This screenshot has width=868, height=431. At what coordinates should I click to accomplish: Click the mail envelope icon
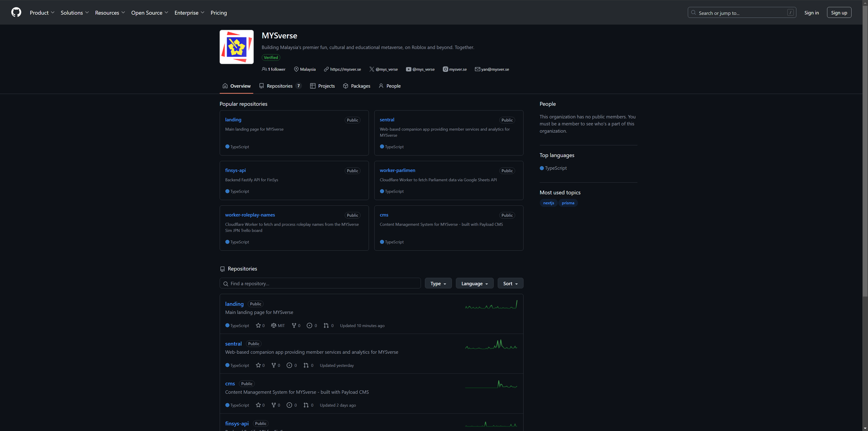(477, 69)
